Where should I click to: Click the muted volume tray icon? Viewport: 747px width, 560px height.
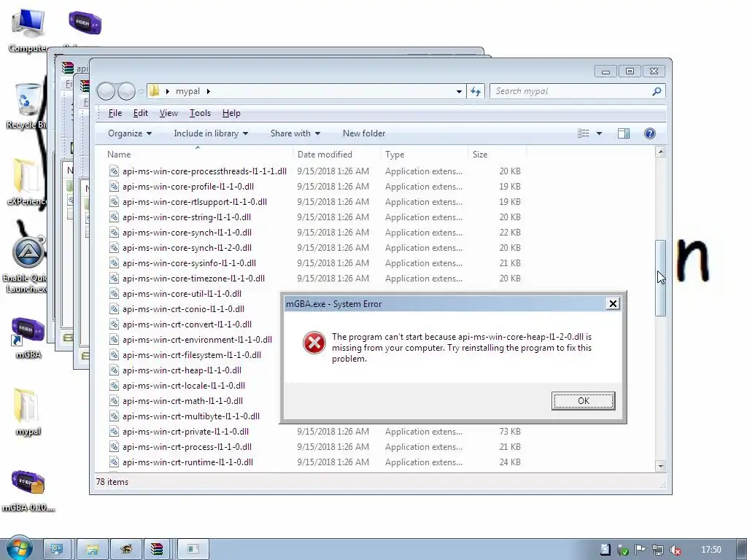pyautogui.click(x=675, y=550)
